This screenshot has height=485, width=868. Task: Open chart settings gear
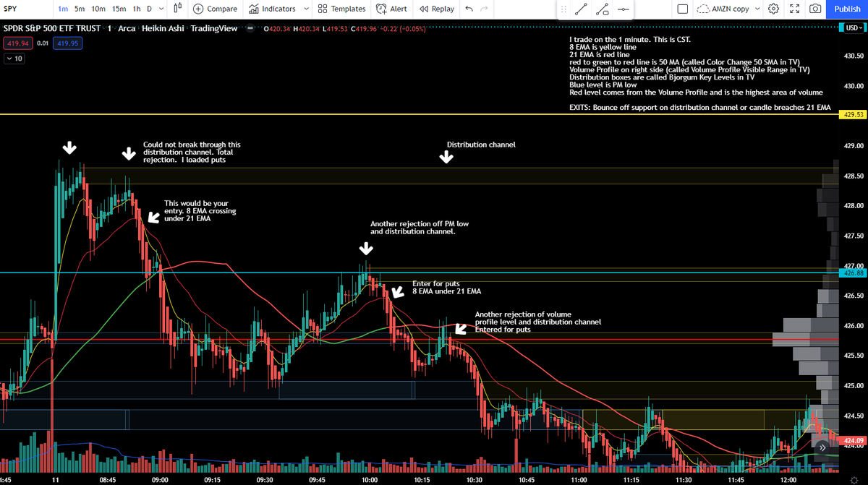(774, 9)
